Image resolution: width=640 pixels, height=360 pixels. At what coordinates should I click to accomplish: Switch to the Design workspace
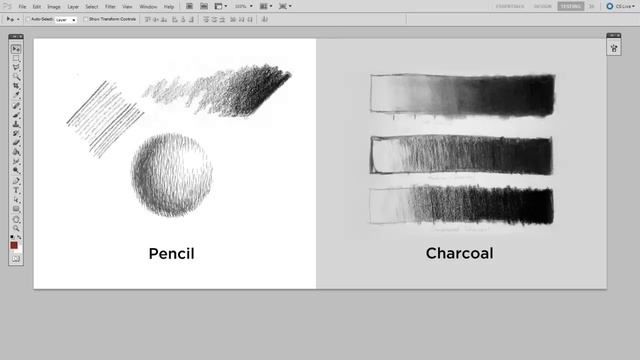(542, 6)
